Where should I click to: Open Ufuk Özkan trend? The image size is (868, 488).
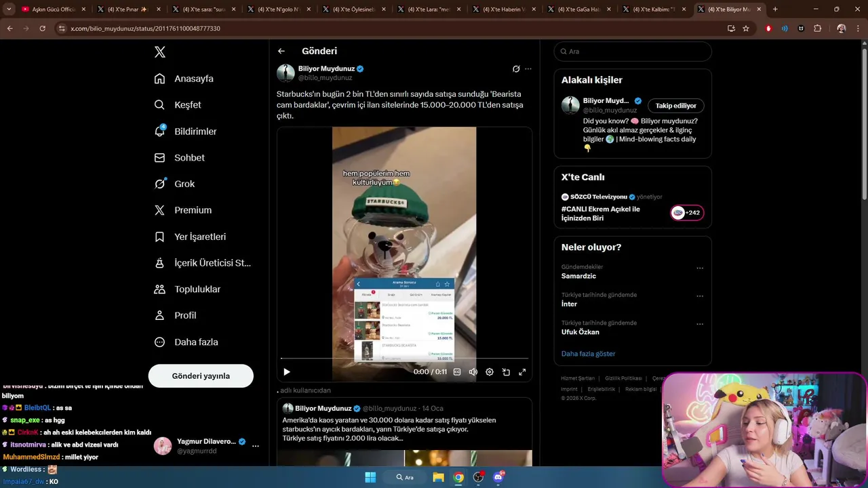pyautogui.click(x=580, y=332)
